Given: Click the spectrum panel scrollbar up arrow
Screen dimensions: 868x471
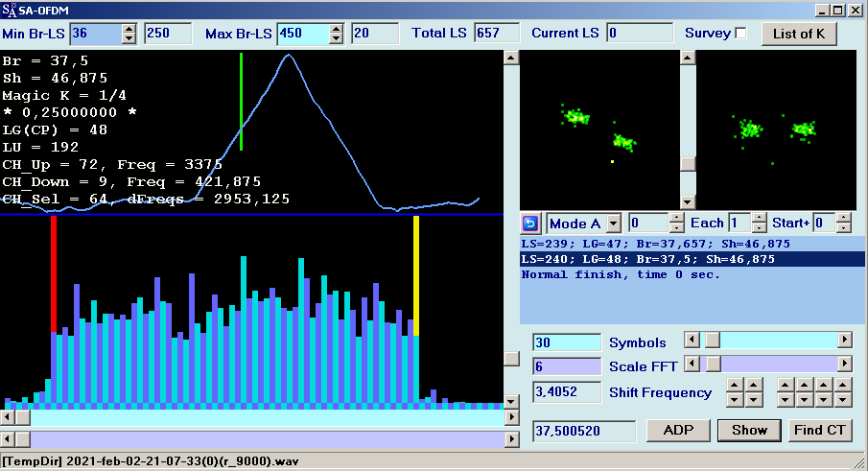Looking at the screenshot, I should [x=511, y=58].
